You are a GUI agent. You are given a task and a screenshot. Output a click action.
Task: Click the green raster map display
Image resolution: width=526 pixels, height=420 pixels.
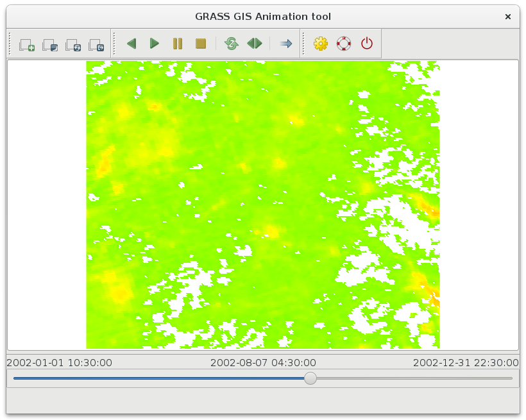[x=263, y=205]
